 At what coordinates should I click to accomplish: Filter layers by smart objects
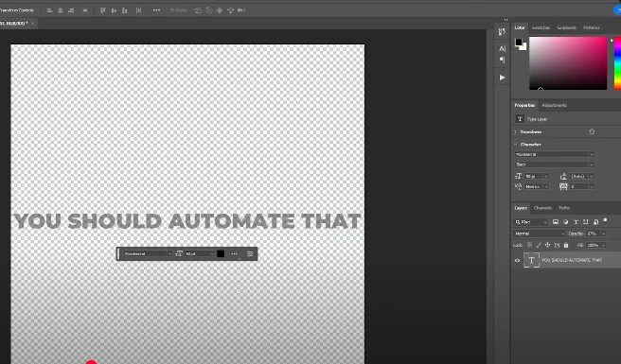click(x=595, y=222)
